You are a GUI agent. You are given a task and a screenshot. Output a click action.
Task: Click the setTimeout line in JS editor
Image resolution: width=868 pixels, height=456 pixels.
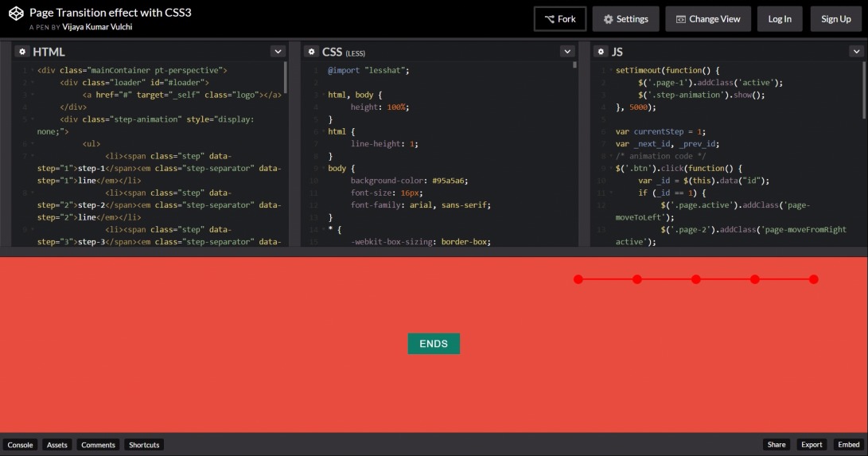(668, 70)
